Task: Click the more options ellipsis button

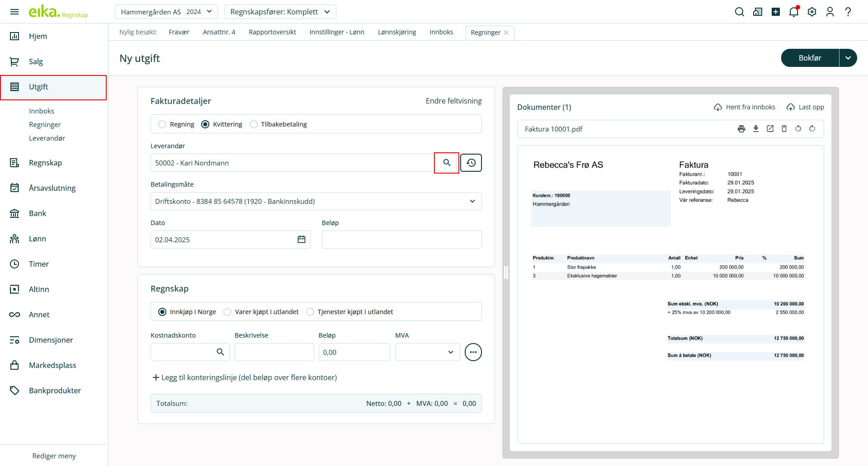Action: click(473, 352)
